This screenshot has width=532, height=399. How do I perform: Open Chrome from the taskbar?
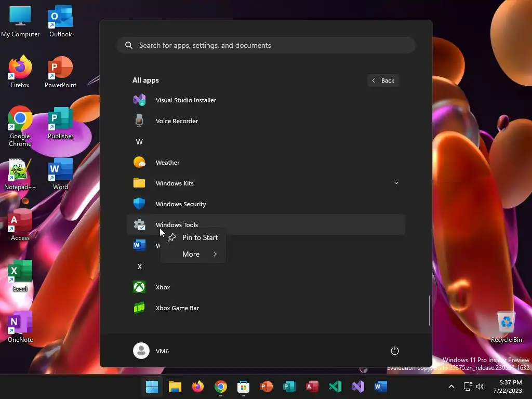[x=220, y=387]
